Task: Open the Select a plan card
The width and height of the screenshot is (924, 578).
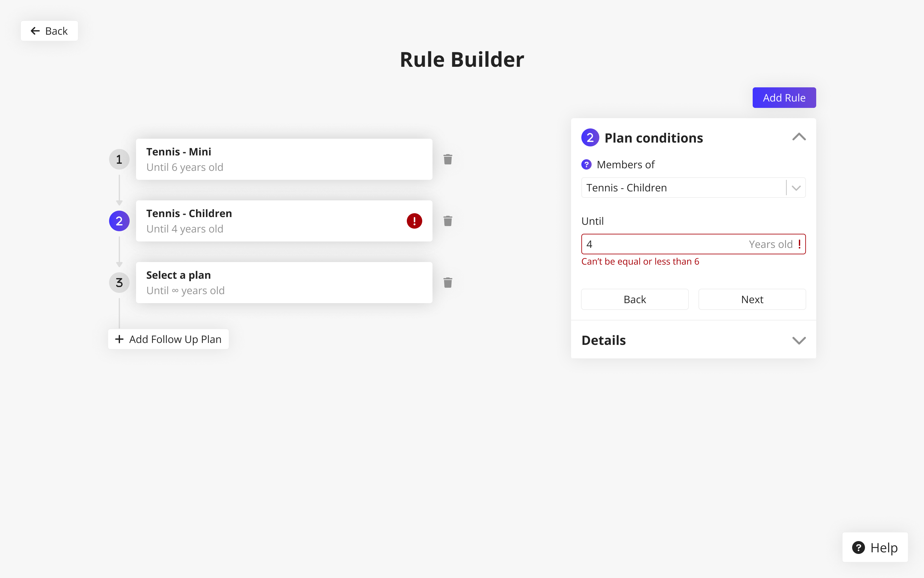Action: click(x=284, y=283)
